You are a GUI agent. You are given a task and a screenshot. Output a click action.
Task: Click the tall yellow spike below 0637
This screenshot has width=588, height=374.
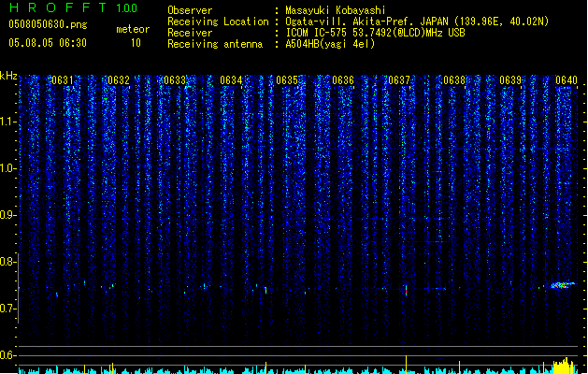click(x=406, y=364)
